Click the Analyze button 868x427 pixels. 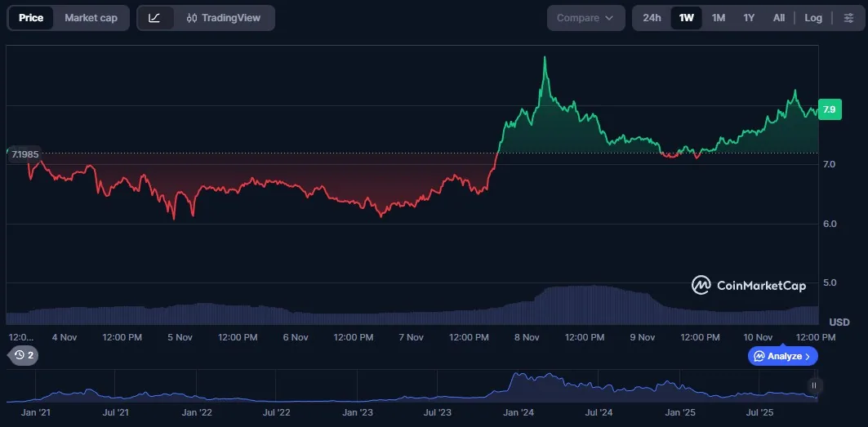783,356
